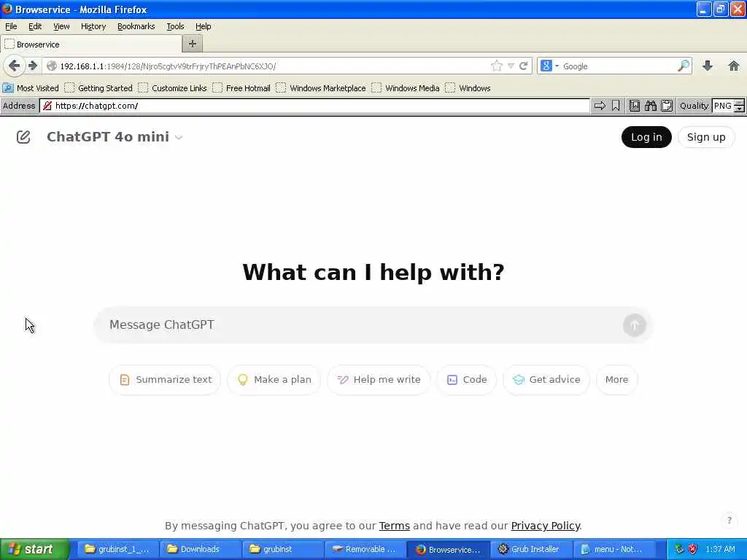Open the Google search engine dropdown
The width and height of the screenshot is (747, 560).
point(549,66)
